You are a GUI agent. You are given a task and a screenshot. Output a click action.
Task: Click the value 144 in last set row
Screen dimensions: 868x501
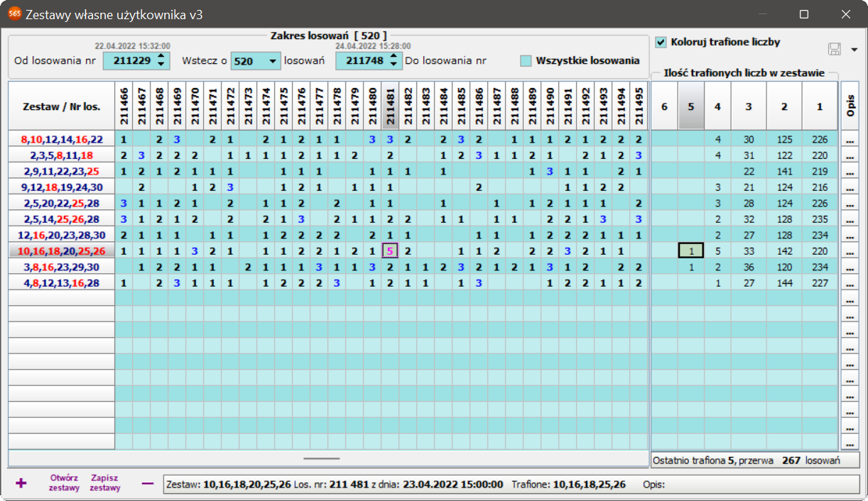point(784,282)
